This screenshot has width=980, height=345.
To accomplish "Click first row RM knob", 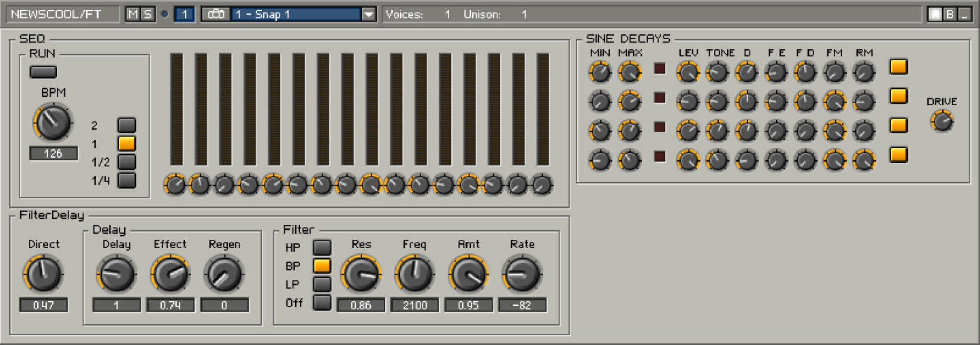I will click(864, 72).
